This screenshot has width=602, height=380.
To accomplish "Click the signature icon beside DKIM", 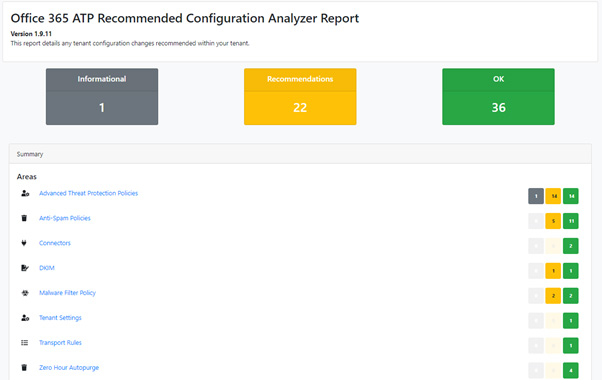I will (x=25, y=268).
